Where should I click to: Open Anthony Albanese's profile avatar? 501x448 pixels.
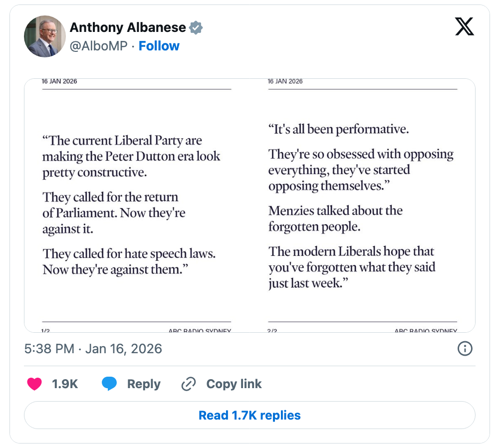coord(45,36)
